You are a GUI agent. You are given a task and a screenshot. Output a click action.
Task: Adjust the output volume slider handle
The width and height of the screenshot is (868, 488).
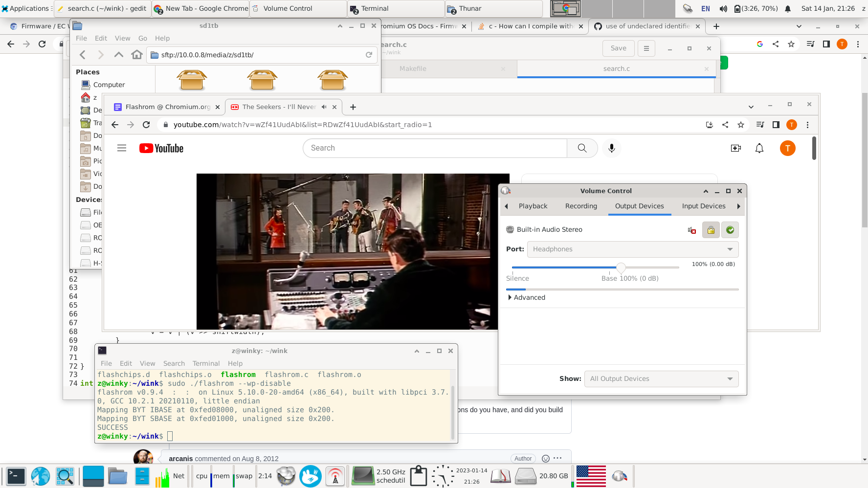(621, 267)
